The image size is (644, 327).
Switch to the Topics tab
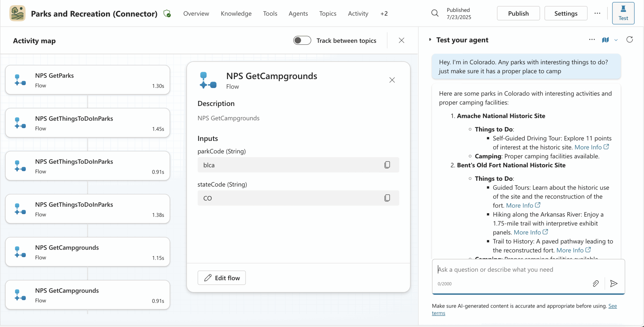(x=328, y=13)
